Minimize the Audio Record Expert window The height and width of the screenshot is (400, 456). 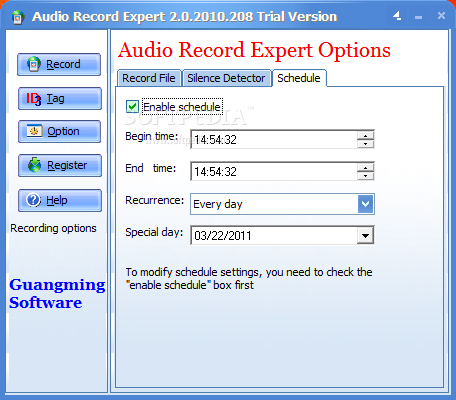pos(419,17)
